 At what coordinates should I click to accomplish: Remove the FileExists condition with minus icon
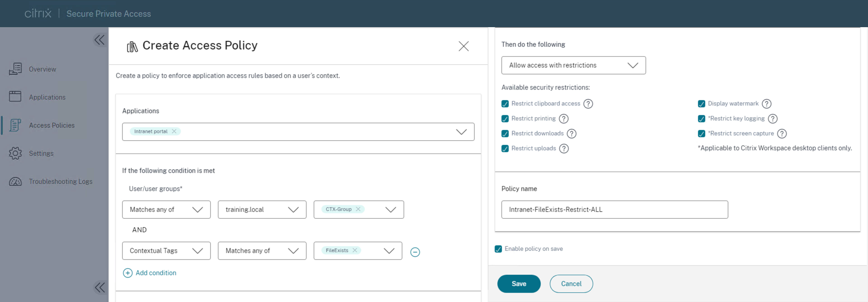point(415,252)
